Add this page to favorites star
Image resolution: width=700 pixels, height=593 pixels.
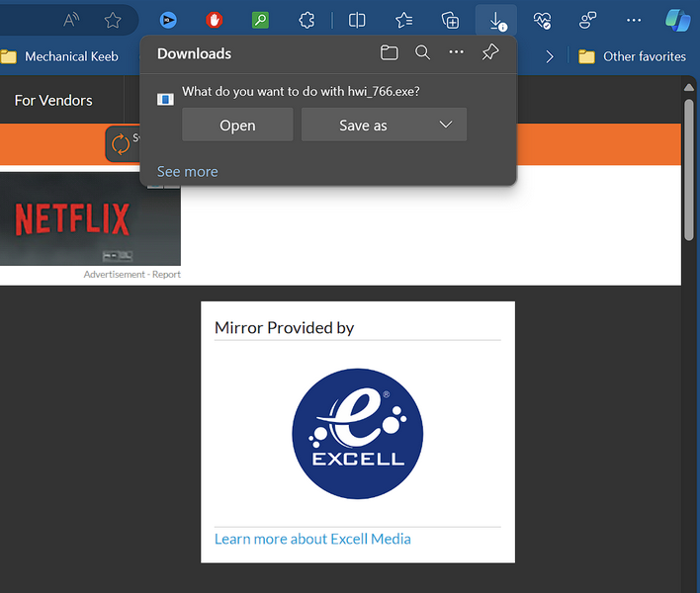click(113, 20)
